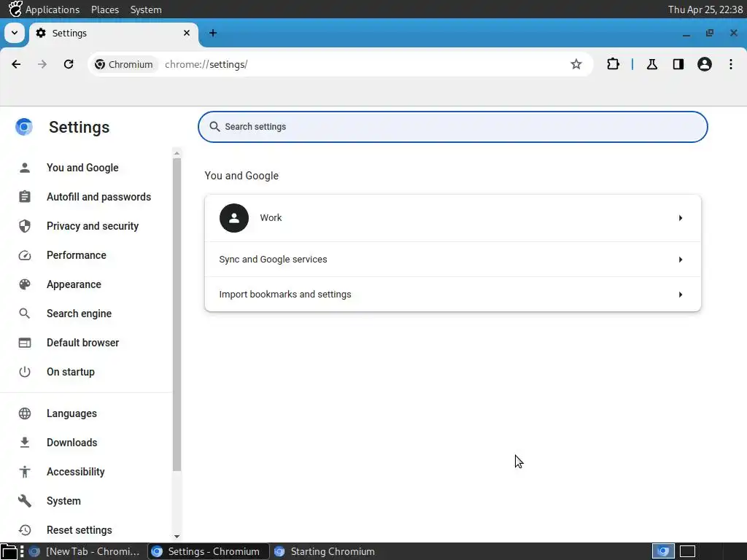Screen dimensions: 747x560
Task: Click the Default browser window icon
Action: coord(25,343)
